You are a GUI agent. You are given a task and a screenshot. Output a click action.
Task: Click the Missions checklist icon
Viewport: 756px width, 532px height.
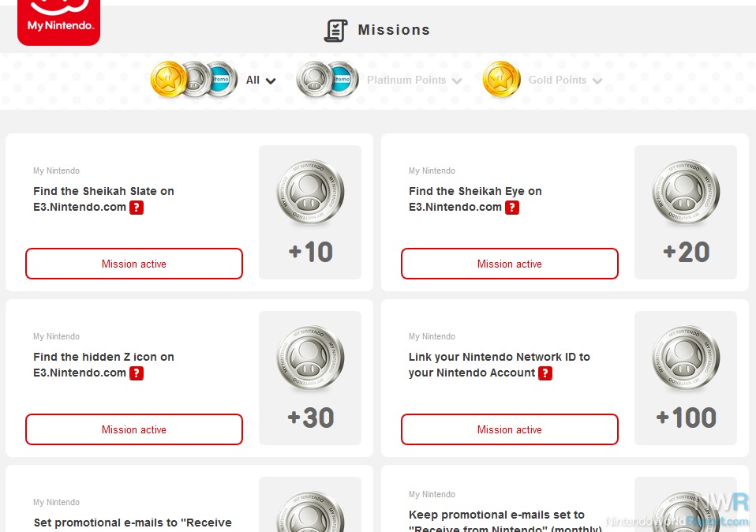point(335,30)
